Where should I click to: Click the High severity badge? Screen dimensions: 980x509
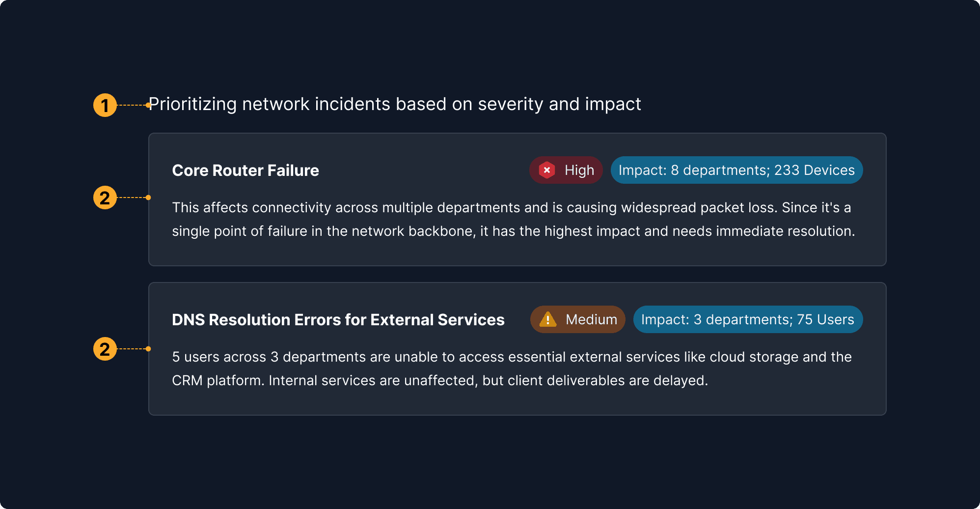tap(566, 170)
